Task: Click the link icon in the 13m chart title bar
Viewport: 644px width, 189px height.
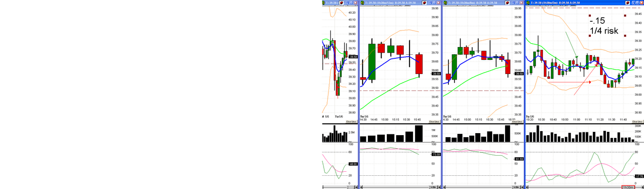Action: point(424,2)
